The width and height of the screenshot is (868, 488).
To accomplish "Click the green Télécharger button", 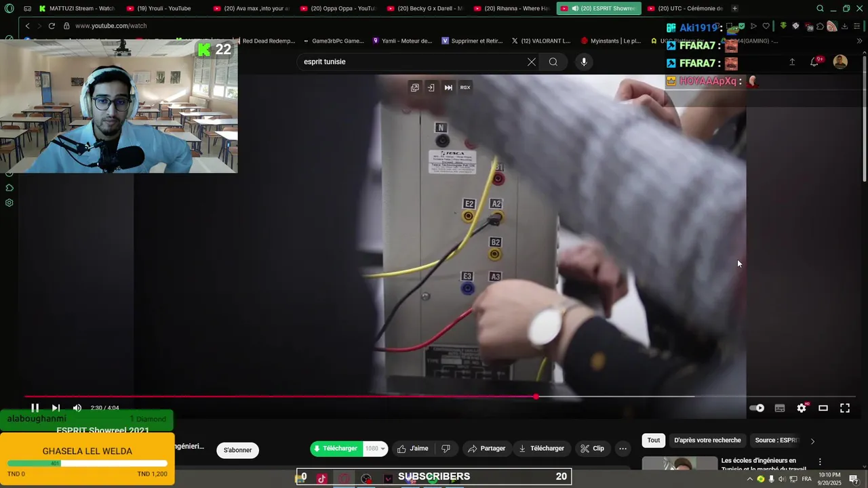I will pyautogui.click(x=336, y=449).
